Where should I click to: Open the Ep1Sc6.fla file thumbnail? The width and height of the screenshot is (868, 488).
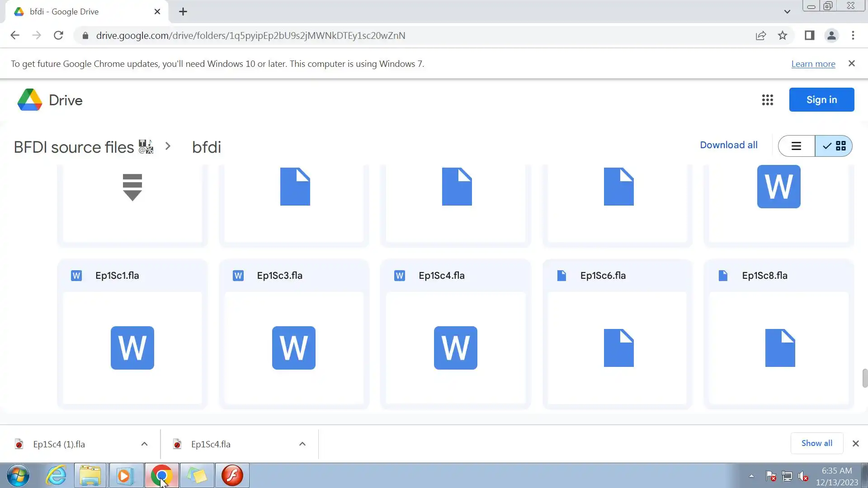(x=618, y=347)
